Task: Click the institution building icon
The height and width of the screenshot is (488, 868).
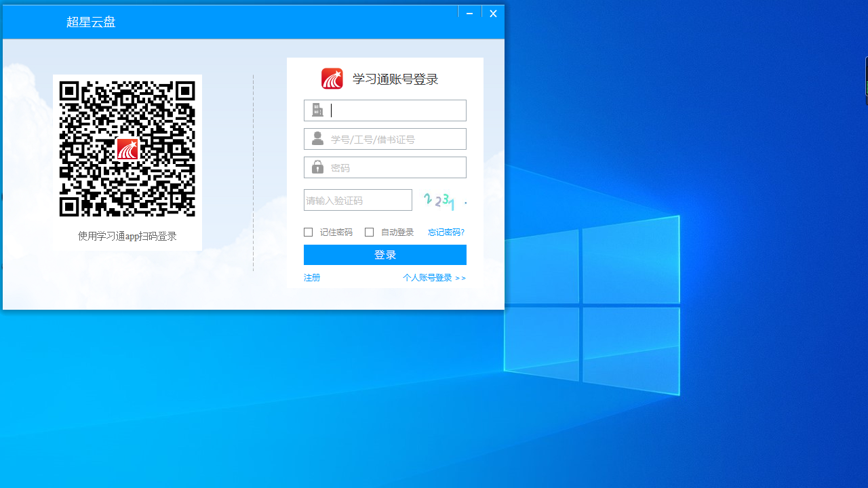Action: pyautogui.click(x=317, y=110)
